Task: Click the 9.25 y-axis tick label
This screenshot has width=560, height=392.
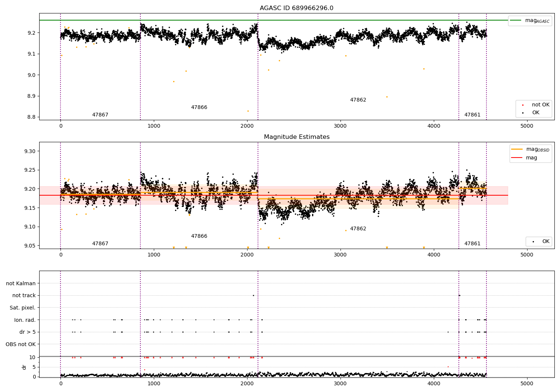Action: tap(30, 170)
